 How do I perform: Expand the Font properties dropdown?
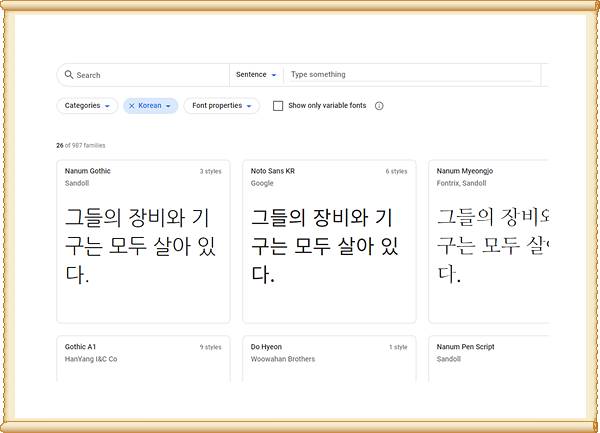coord(222,106)
